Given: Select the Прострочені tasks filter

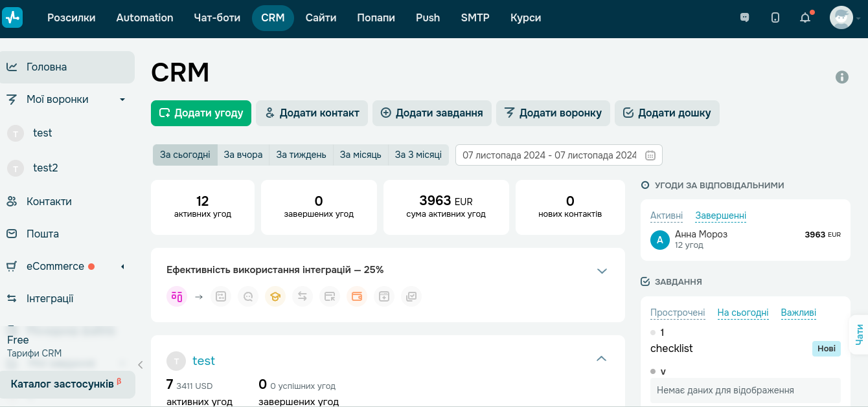Looking at the screenshot, I should point(678,313).
